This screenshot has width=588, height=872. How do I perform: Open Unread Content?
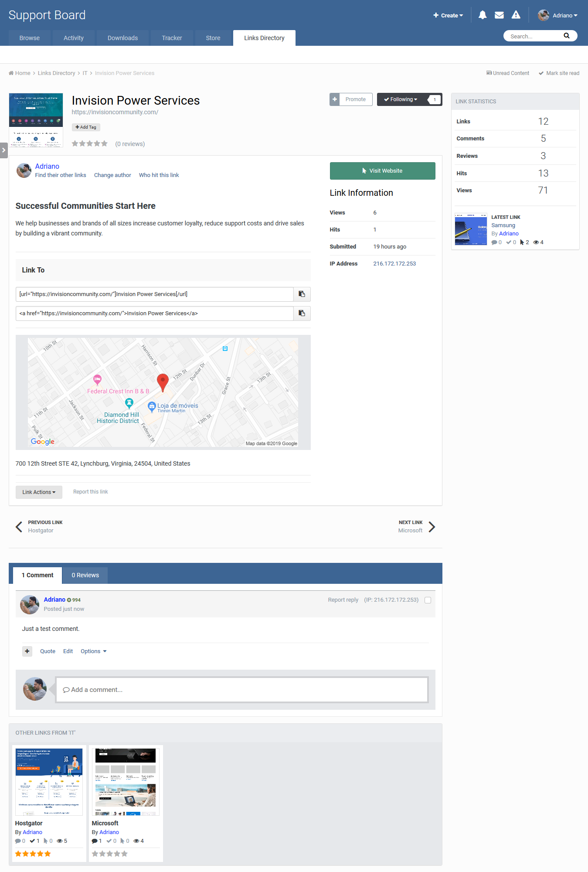pyautogui.click(x=508, y=73)
